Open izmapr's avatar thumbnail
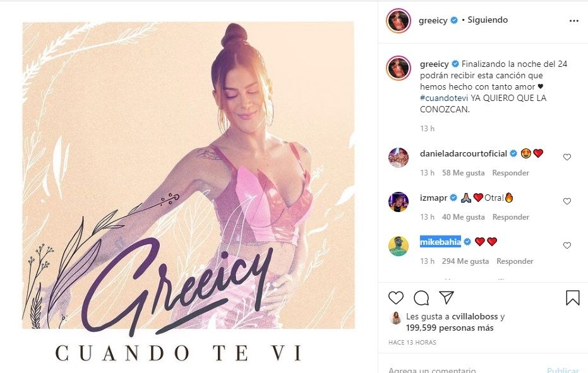Screen dimensions: 588x373 tap(399, 202)
